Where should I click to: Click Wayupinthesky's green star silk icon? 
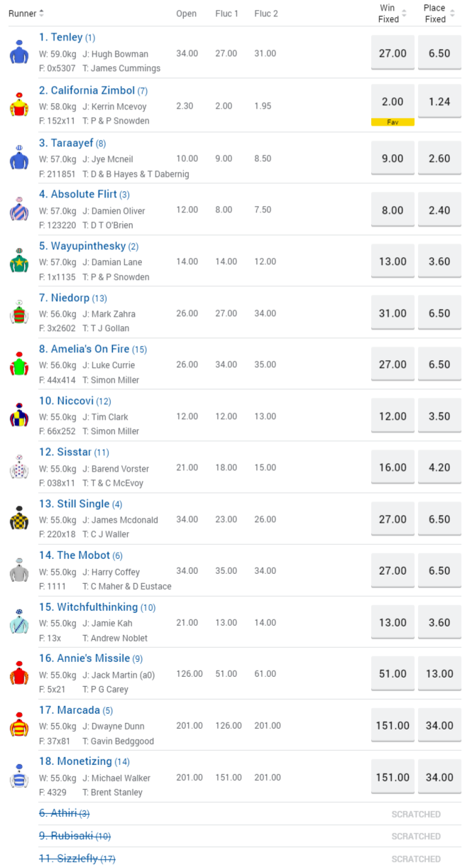click(x=19, y=261)
